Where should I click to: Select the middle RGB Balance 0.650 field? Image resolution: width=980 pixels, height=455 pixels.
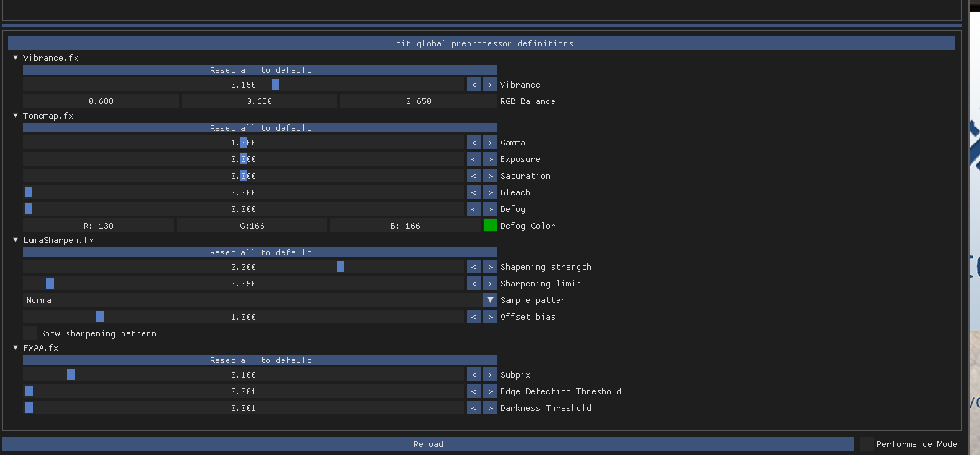tap(259, 101)
